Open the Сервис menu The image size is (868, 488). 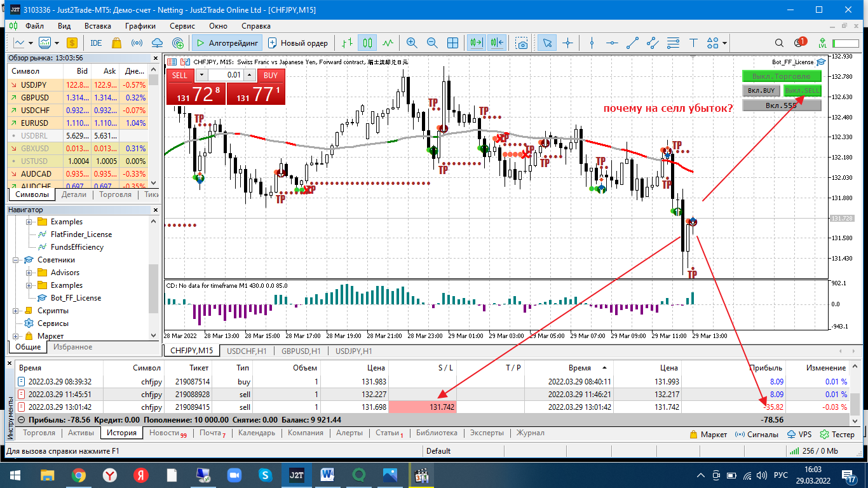(182, 26)
